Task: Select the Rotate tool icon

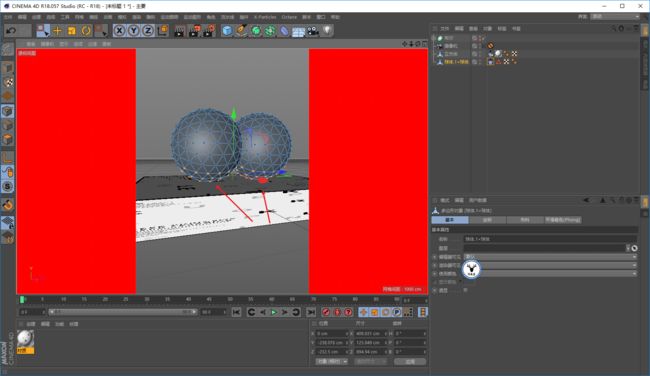Action: click(86, 31)
